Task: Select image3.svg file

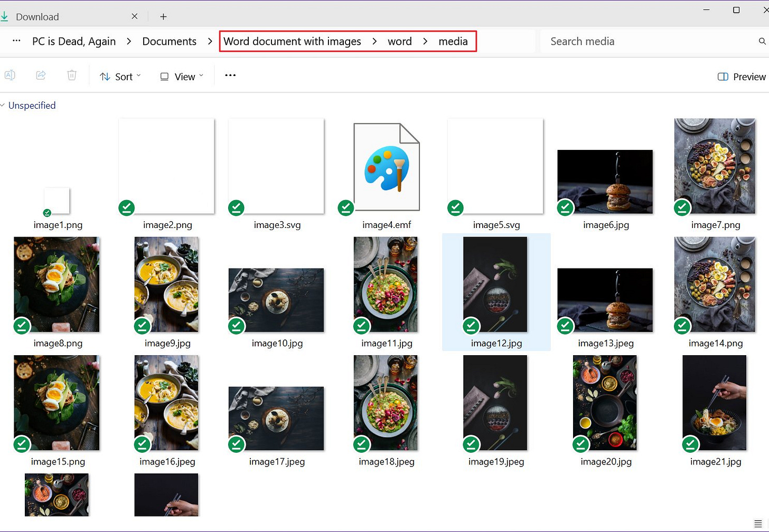Action: point(276,166)
